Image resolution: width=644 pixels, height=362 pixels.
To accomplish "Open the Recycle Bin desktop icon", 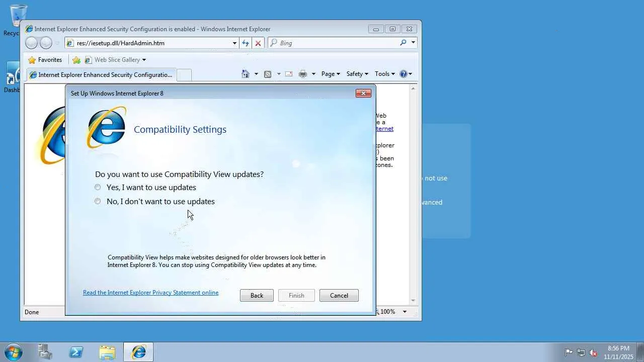I will [x=18, y=20].
